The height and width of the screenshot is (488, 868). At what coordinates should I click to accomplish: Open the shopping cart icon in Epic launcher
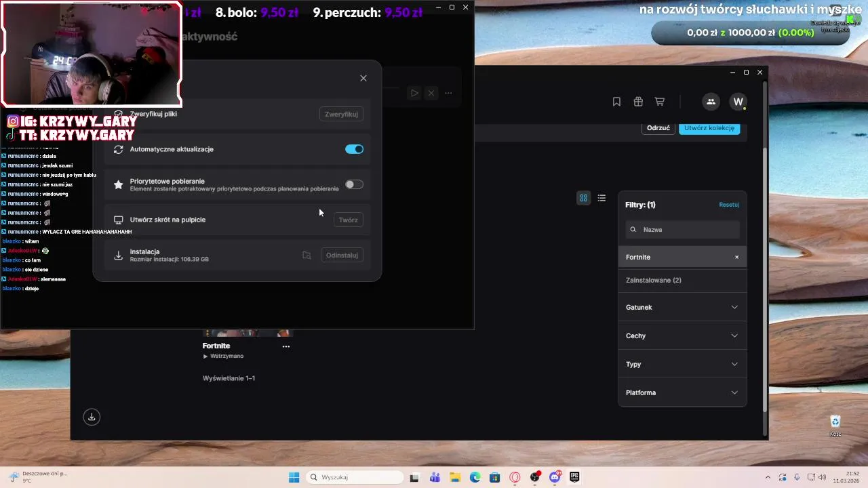[659, 102]
